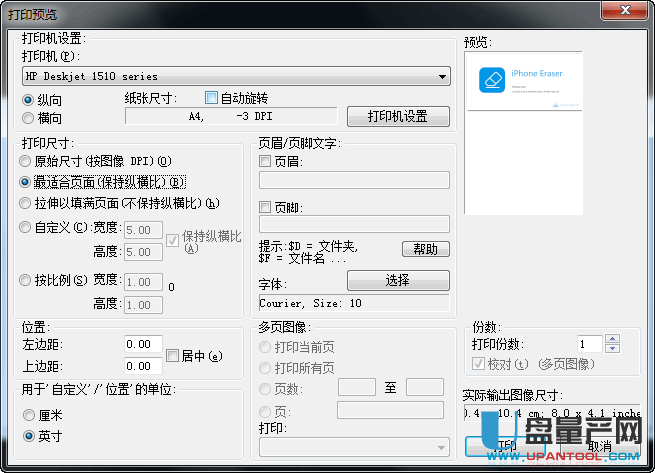The image size is (655, 473).
Task: Select the 纵向 portrait orientation
Action: (x=29, y=100)
